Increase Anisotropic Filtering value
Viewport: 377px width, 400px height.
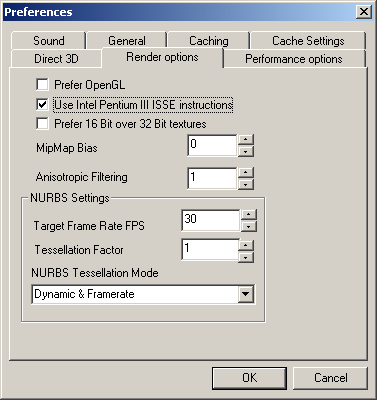coord(246,173)
